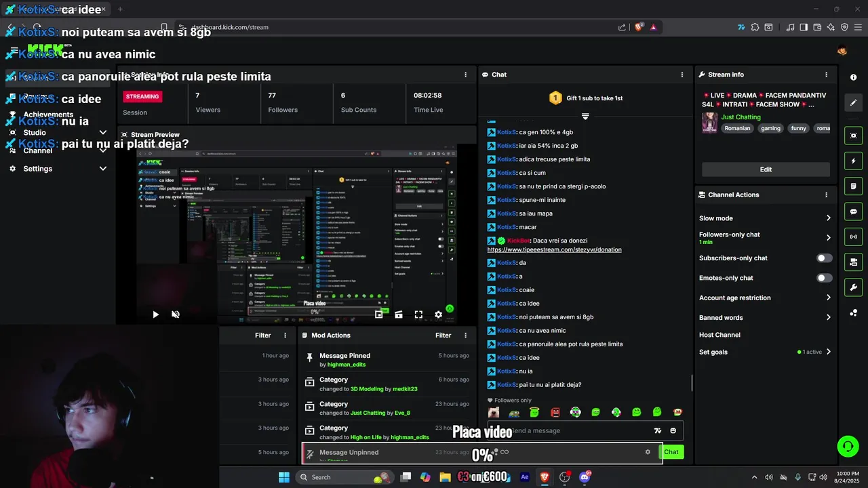This screenshot has height=488, width=868.
Task: Open Brave wallet icon in toolbar
Action: pyautogui.click(x=817, y=27)
